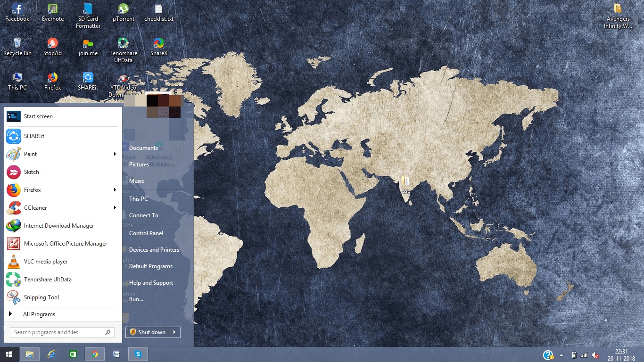Launch Internet Download Manager from Start menu
The height and width of the screenshot is (362, 644).
[63, 226]
